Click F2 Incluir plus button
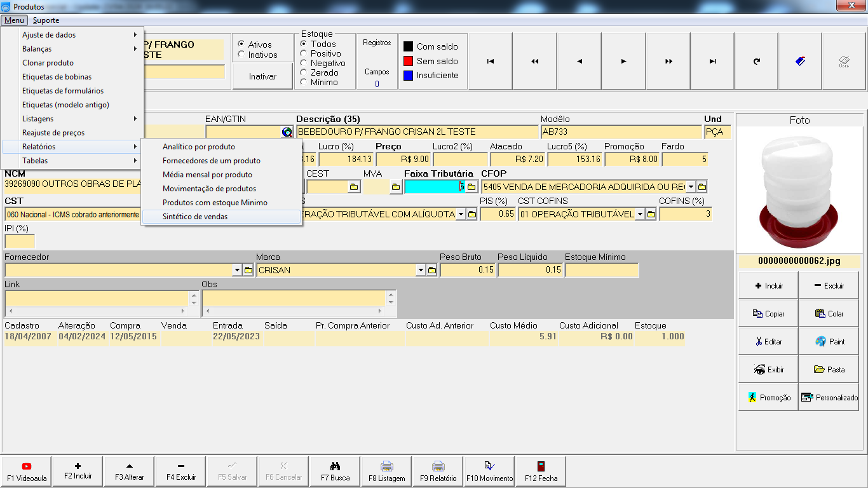The height and width of the screenshot is (488, 868). (78, 471)
